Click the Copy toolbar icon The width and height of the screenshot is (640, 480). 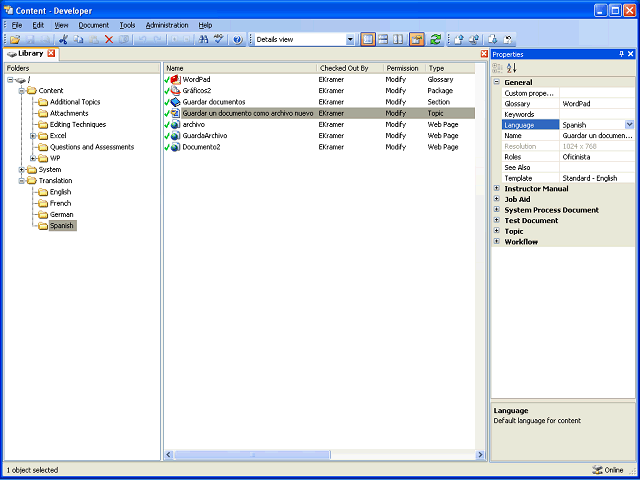coord(78,40)
